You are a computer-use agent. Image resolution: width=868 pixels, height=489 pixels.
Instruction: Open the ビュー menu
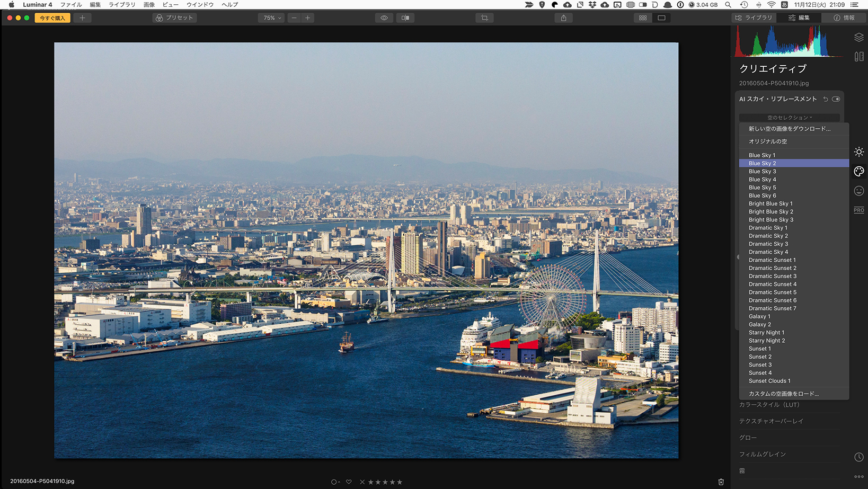(171, 5)
